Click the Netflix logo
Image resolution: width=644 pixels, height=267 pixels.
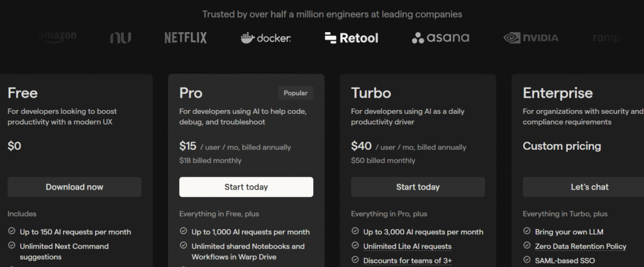(186, 38)
